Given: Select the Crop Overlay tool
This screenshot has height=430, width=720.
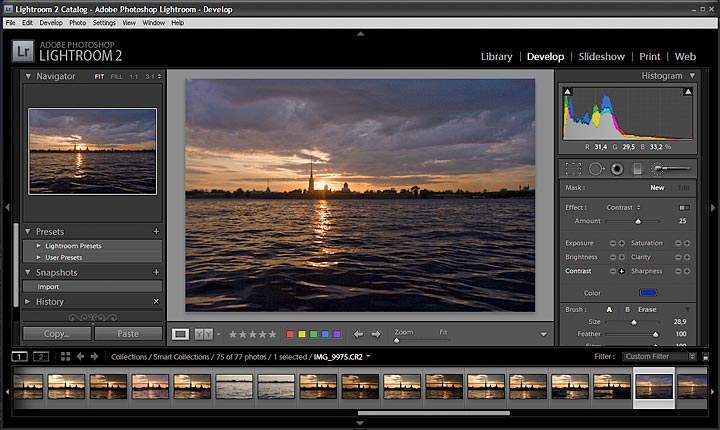Looking at the screenshot, I should [x=573, y=169].
